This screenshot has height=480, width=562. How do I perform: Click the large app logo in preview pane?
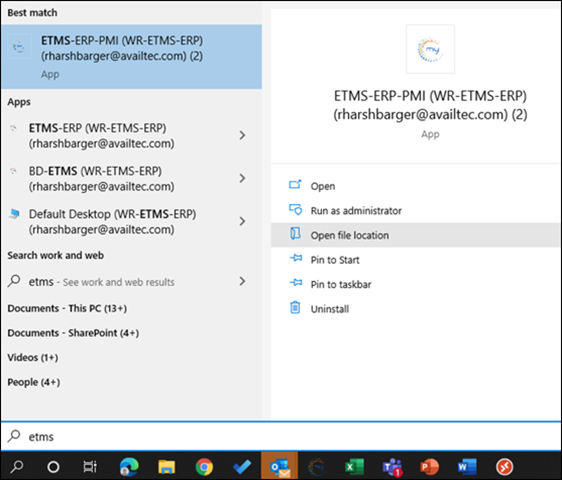[430, 49]
